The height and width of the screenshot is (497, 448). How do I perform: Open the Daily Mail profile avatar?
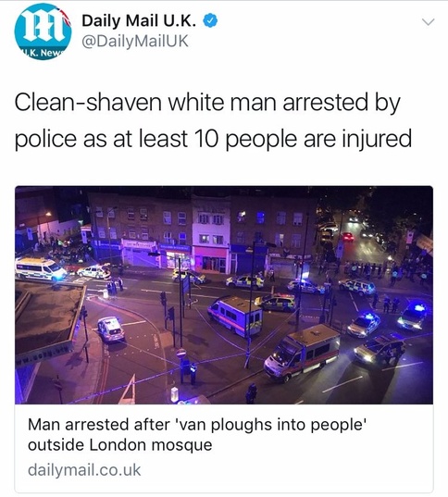[43, 31]
